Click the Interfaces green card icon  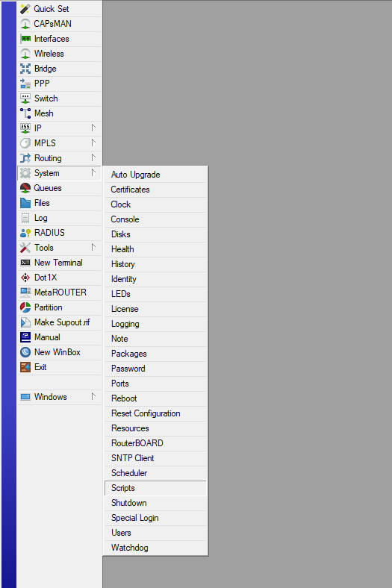click(x=25, y=39)
